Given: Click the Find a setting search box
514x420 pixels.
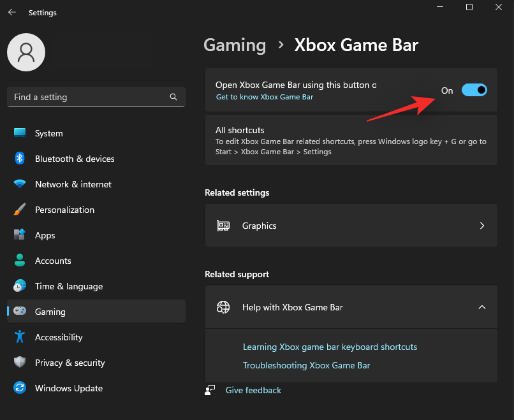Looking at the screenshot, I should pos(89,97).
